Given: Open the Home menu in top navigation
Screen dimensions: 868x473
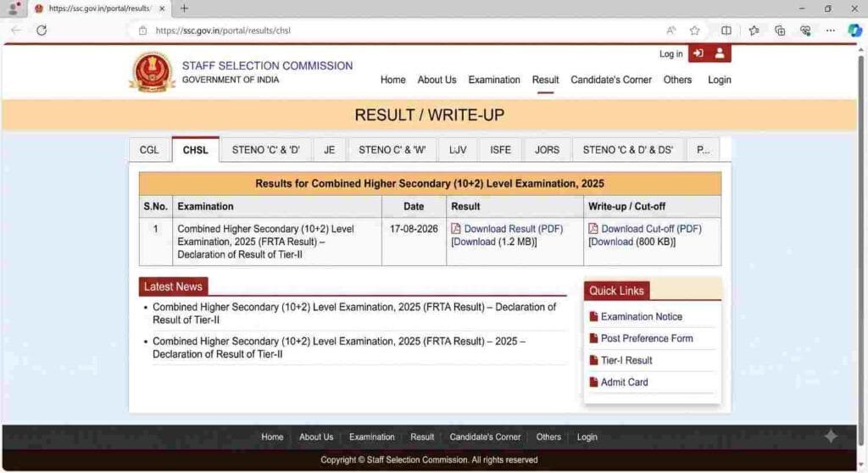Looking at the screenshot, I should [393, 80].
